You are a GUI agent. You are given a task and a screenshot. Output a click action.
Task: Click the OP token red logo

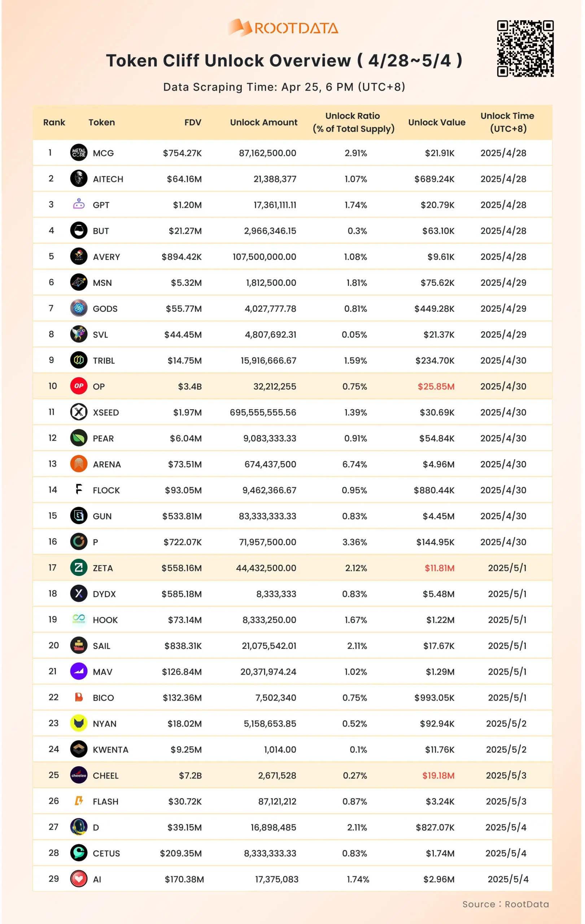click(x=79, y=386)
